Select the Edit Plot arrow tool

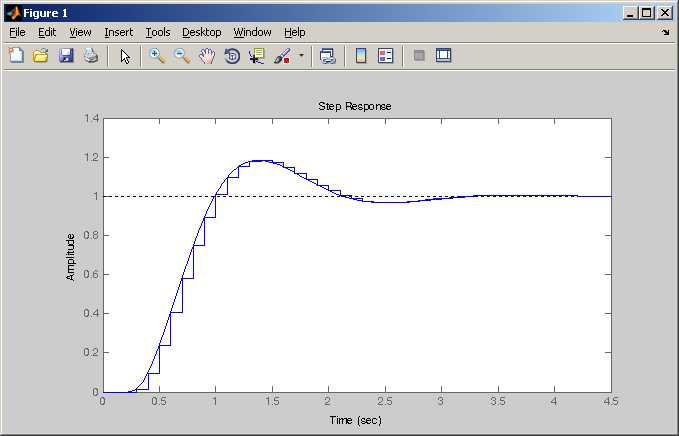tap(125, 56)
